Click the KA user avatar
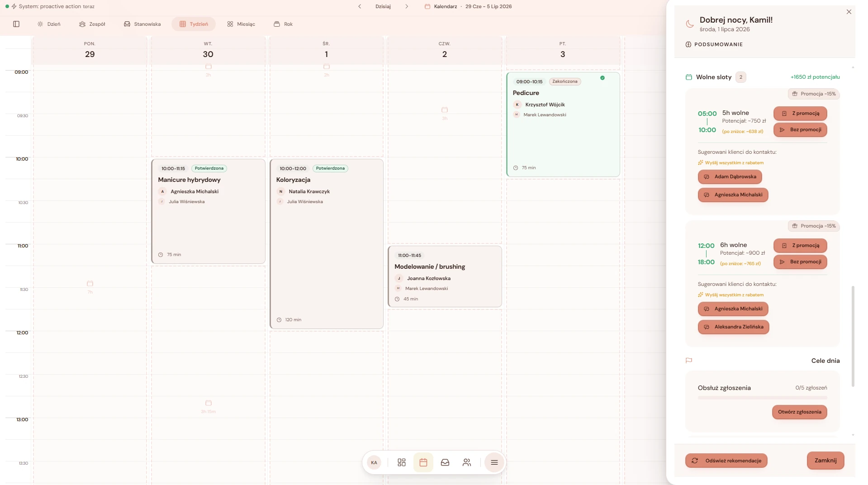Screen dimensions: 868x485 coord(374,462)
